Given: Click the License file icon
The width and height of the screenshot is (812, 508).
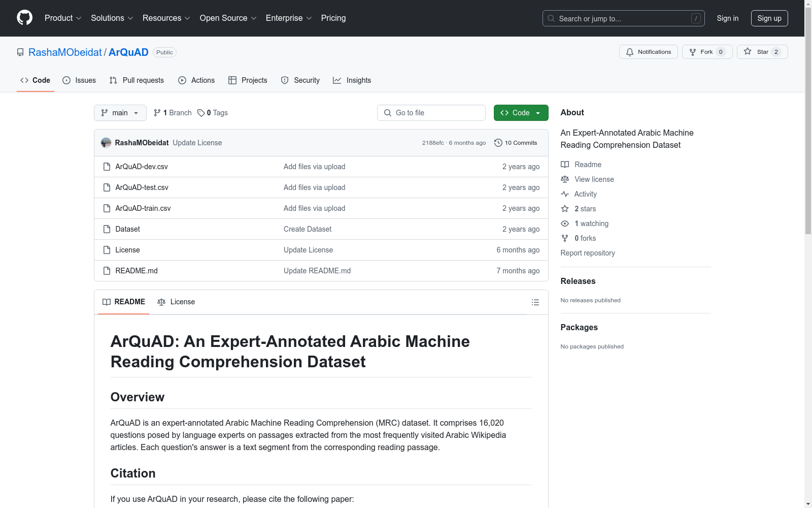Looking at the screenshot, I should click(x=107, y=250).
